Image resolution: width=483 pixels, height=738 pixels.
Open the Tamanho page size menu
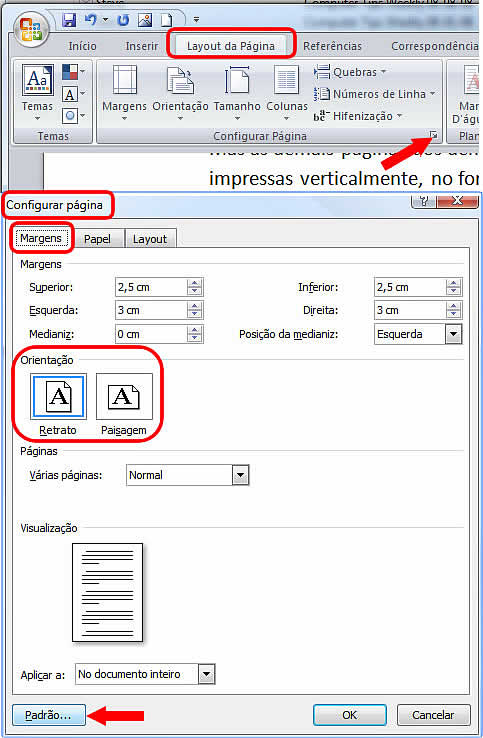[x=237, y=93]
